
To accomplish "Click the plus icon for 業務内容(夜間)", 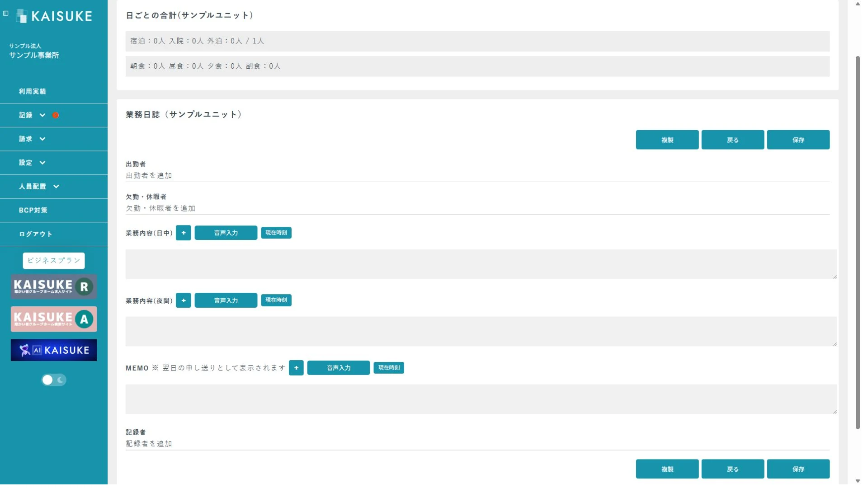I will tap(184, 300).
